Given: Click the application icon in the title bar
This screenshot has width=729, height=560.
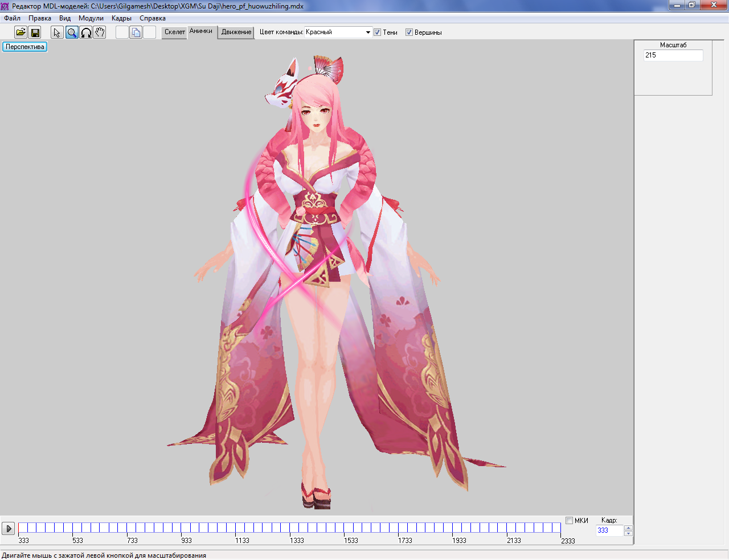Looking at the screenshot, I should pos(5,6).
